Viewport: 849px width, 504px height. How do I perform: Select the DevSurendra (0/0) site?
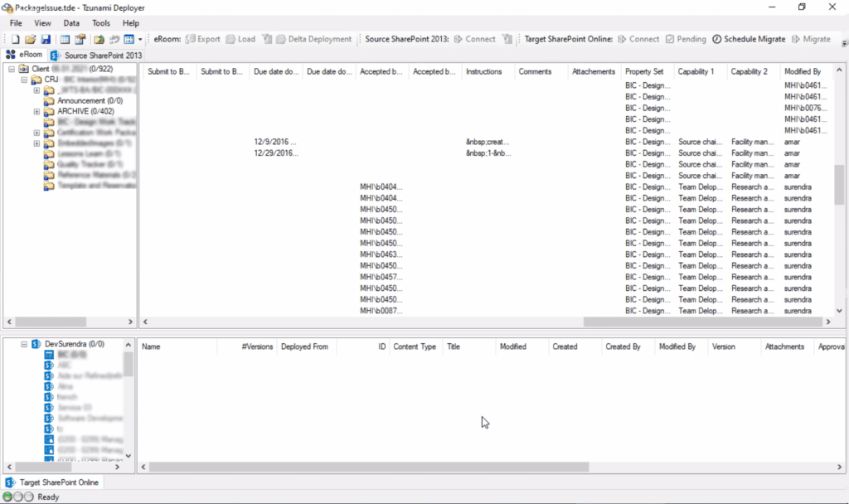tap(75, 344)
